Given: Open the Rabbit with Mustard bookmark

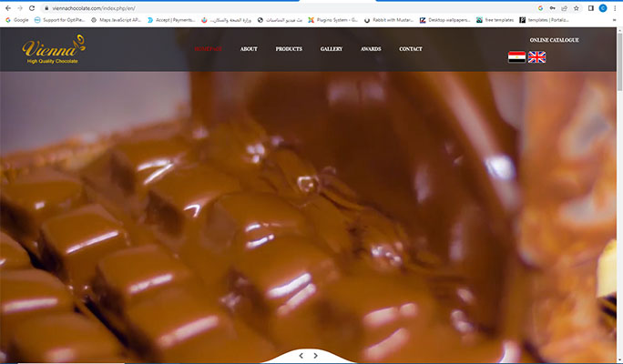Looking at the screenshot, I should (389, 20).
